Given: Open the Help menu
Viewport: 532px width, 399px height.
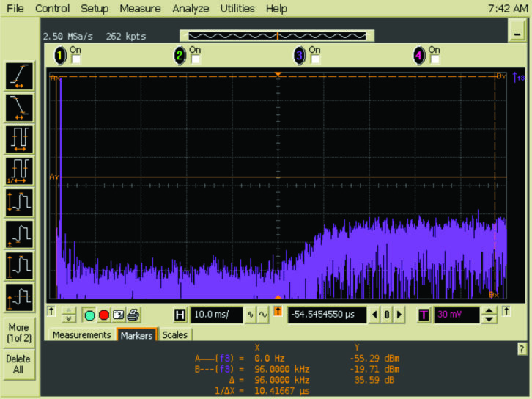Looking at the screenshot, I should click(276, 8).
